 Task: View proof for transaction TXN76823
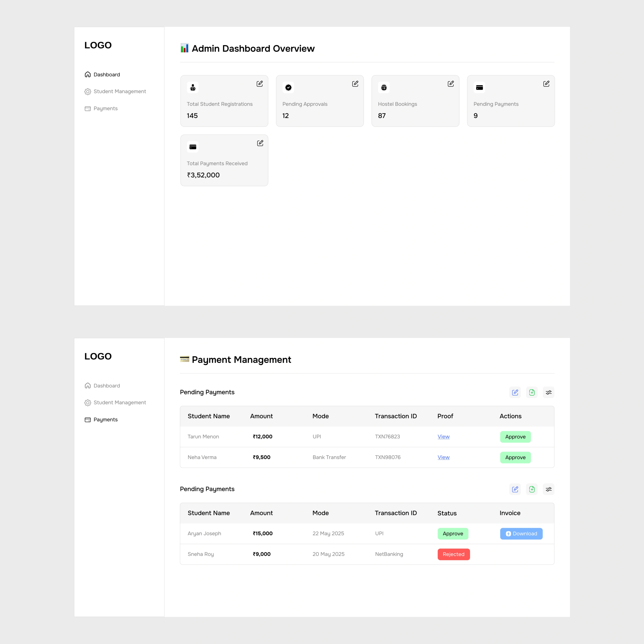443,437
